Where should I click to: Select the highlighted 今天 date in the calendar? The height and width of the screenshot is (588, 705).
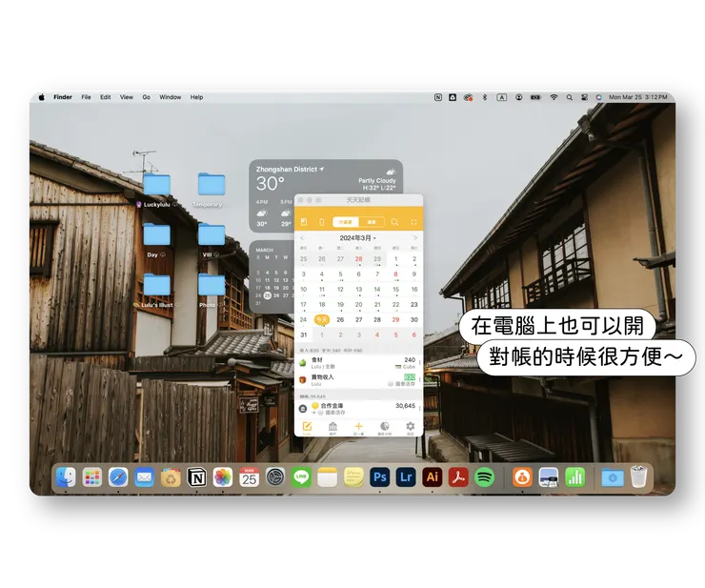point(321,319)
